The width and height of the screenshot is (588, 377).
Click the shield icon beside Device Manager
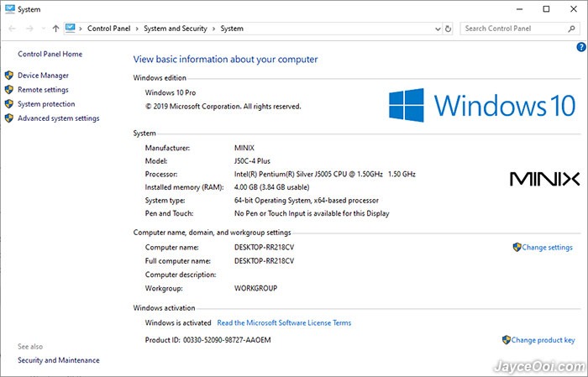pyautogui.click(x=9, y=76)
